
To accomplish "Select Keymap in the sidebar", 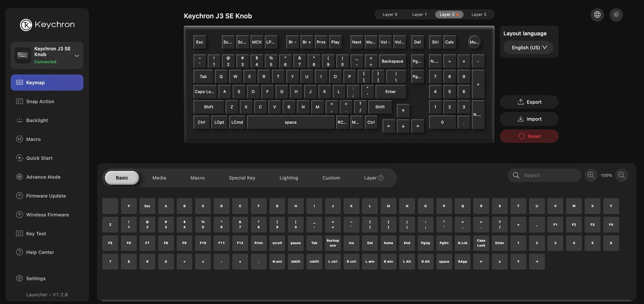I will 47,83.
